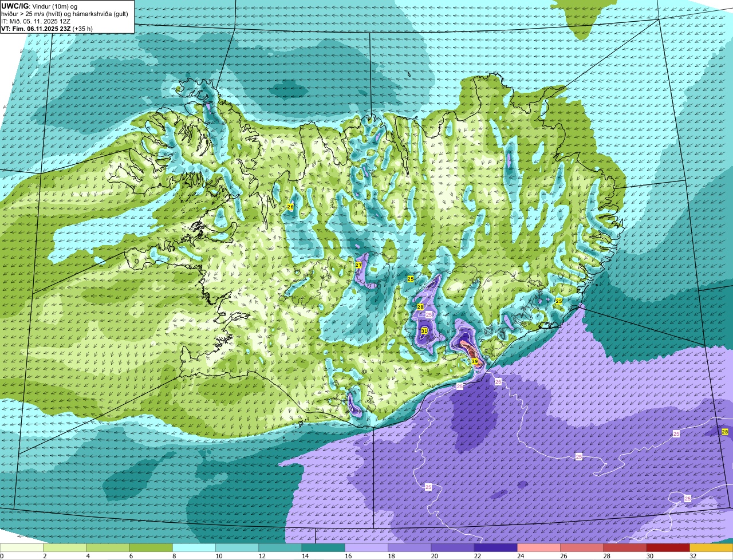Image resolution: width=733 pixels, height=560 pixels.
Task: Click the yellow 26 max gust label
Action: 290,207
